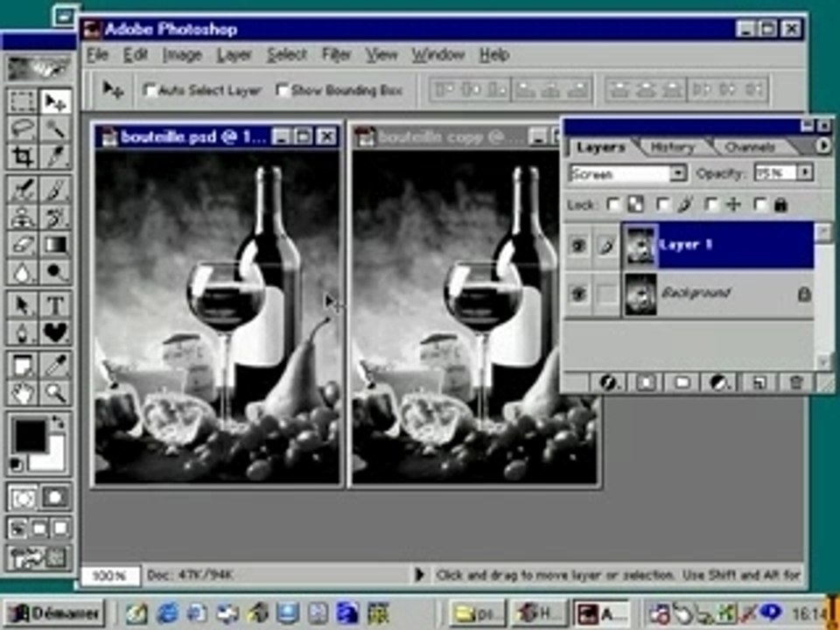
Task: Select the Airbrush tool
Action: coord(23,189)
